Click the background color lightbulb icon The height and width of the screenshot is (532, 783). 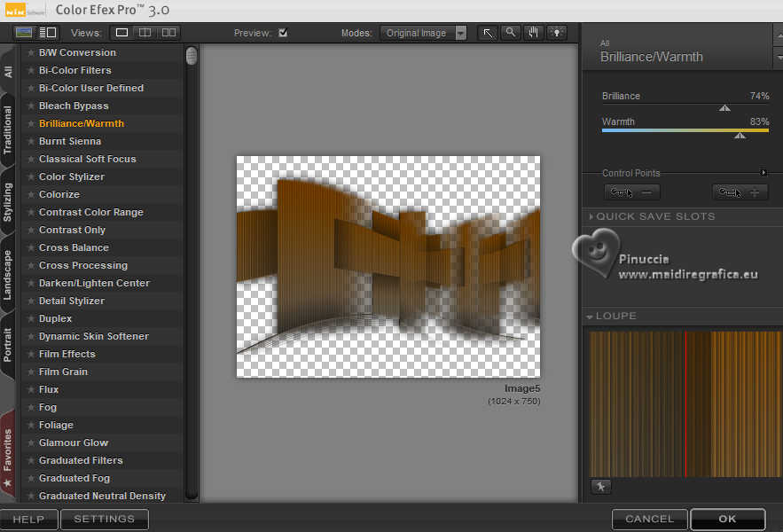pyautogui.click(x=557, y=33)
